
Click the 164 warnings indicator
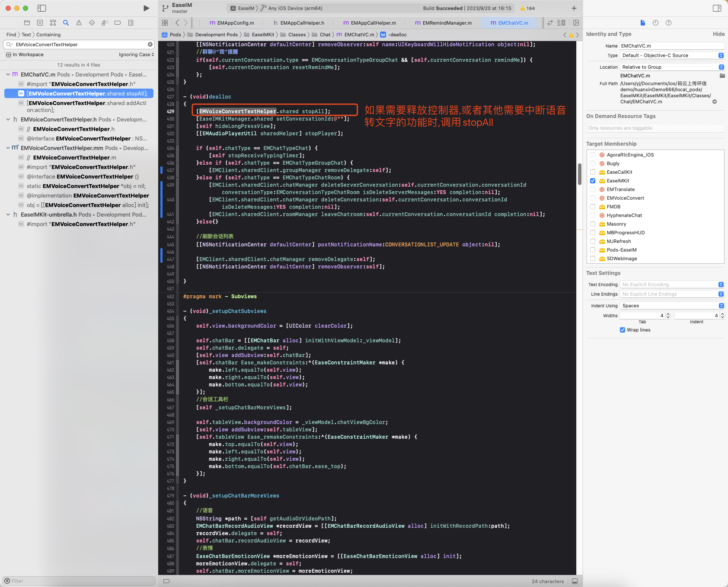527,8
